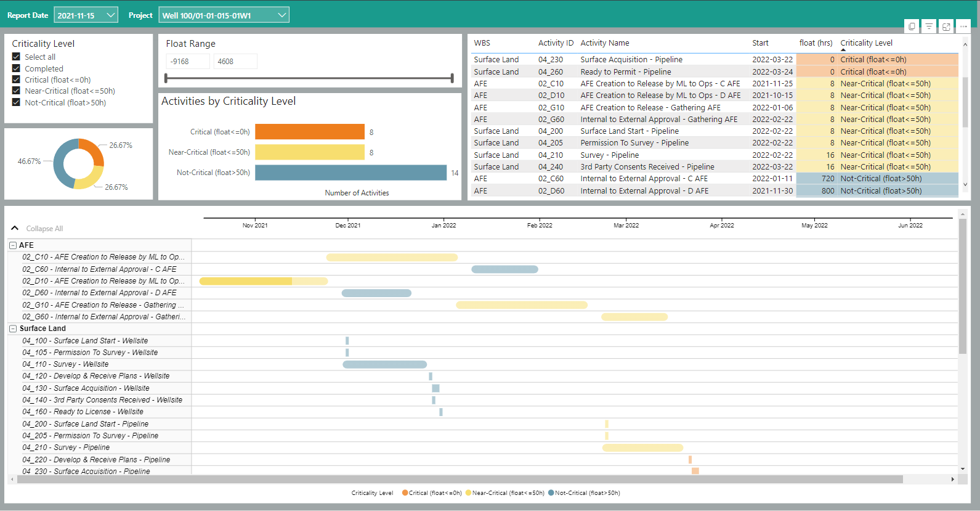Sort table by float (hrs) column header
The width and height of the screenshot is (980, 511).
816,43
